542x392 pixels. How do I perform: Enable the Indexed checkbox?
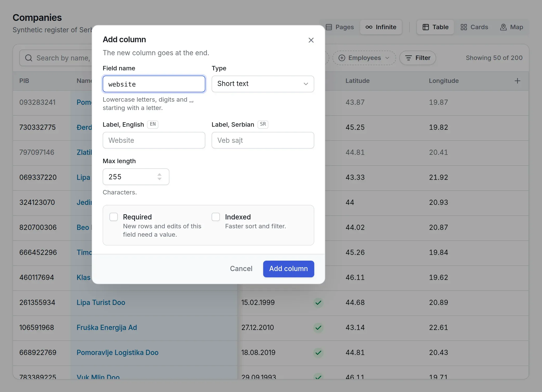point(216,217)
